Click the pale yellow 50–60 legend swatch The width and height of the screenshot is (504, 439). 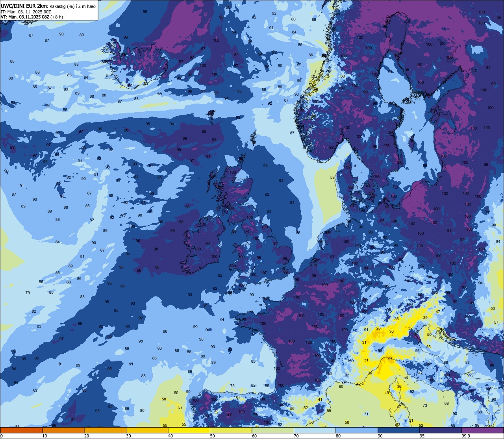[231, 430]
